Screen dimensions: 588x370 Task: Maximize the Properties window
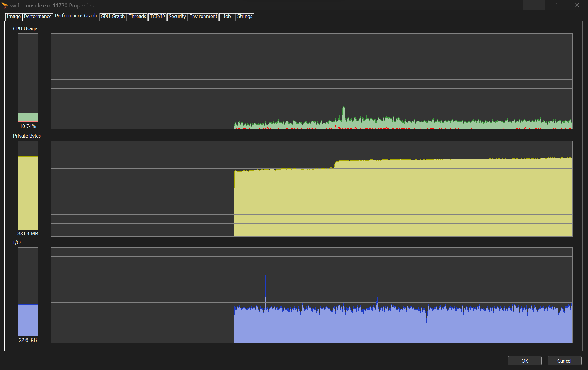tap(555, 5)
